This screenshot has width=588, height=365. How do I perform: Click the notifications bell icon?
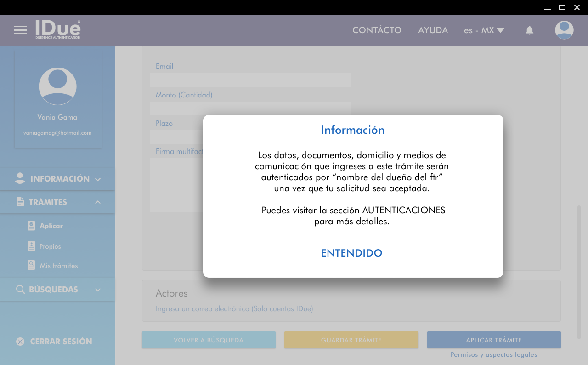pyautogui.click(x=529, y=30)
